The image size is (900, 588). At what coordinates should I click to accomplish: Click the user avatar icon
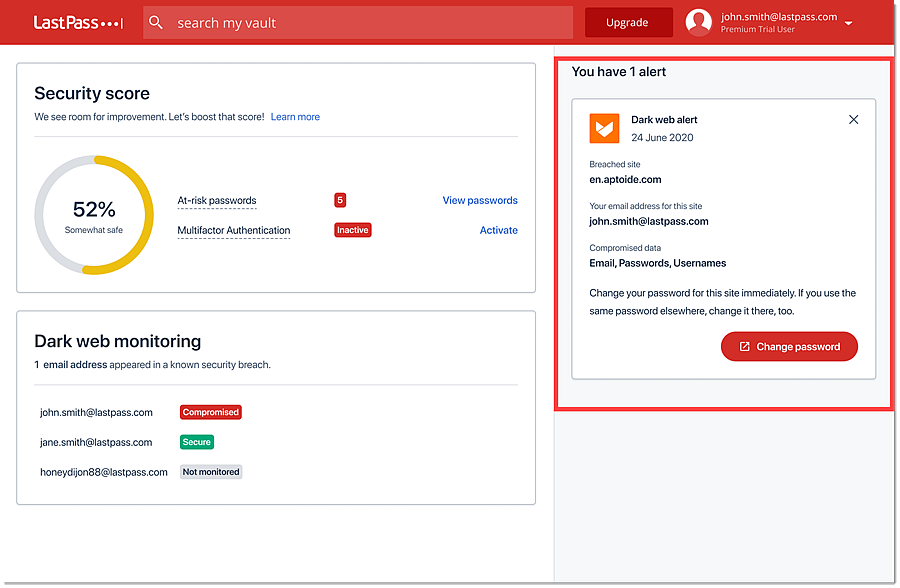pyautogui.click(x=699, y=22)
